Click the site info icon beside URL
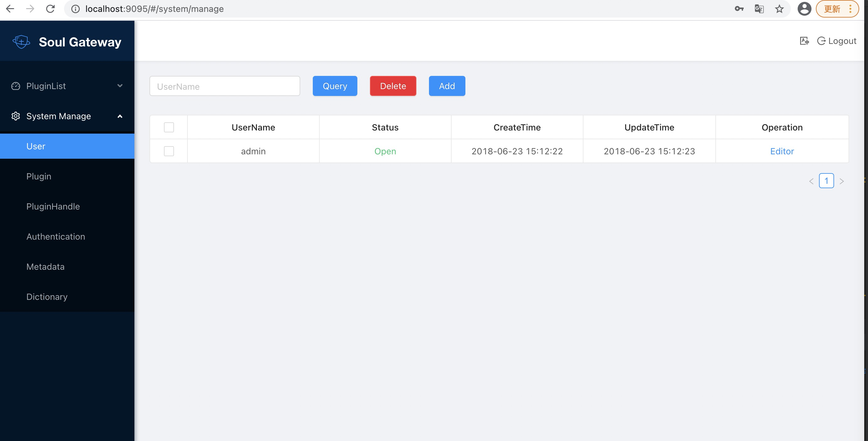 click(75, 9)
